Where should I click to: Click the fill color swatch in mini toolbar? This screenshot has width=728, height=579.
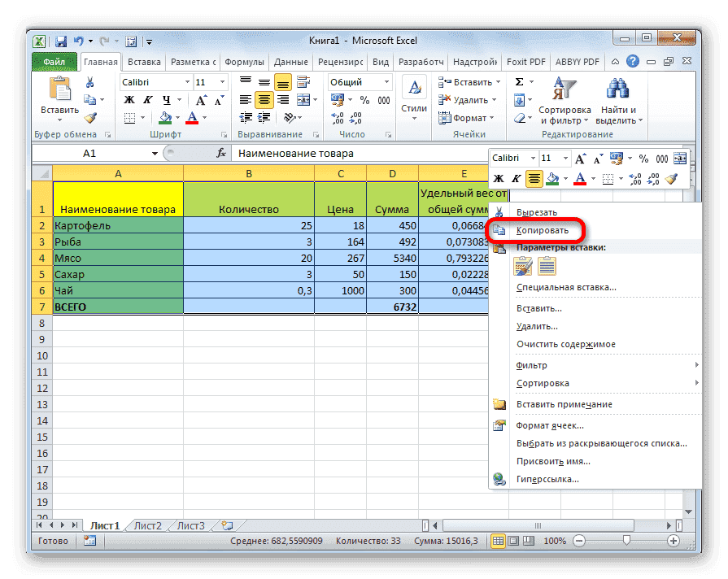coord(551,179)
